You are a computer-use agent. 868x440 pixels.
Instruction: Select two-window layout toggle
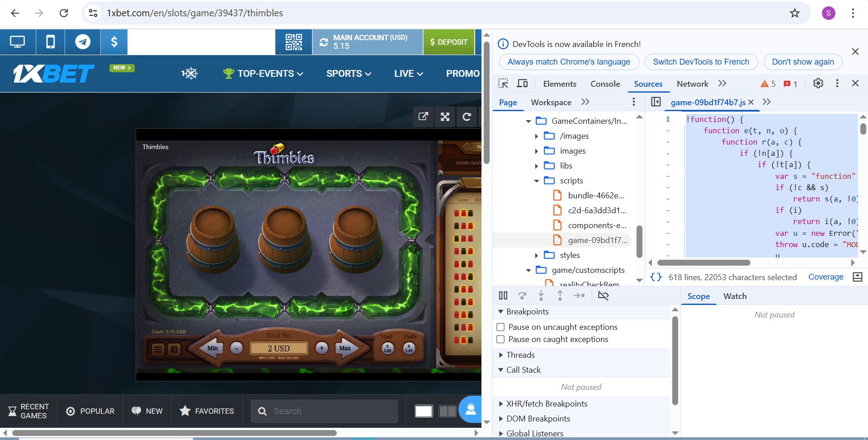448,411
